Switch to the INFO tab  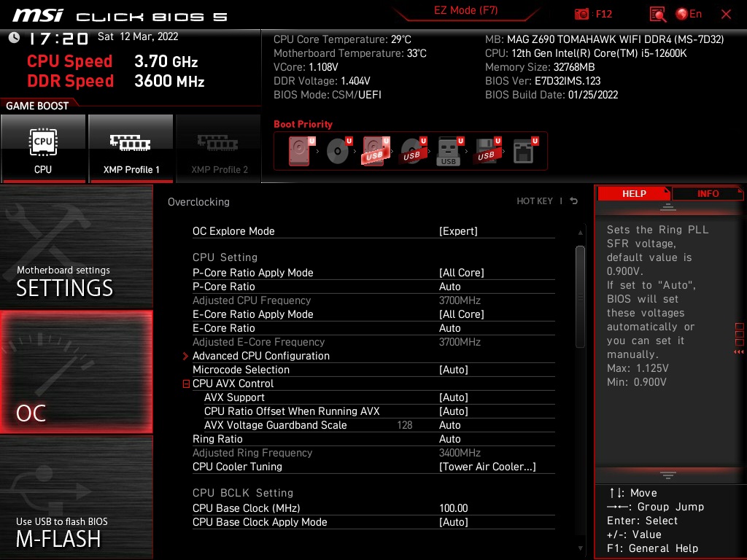[x=708, y=193]
